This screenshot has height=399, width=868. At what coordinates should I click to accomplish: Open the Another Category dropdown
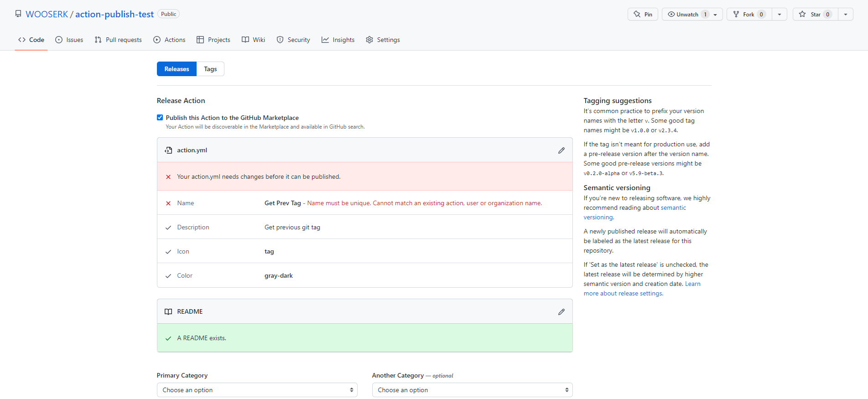pos(473,390)
